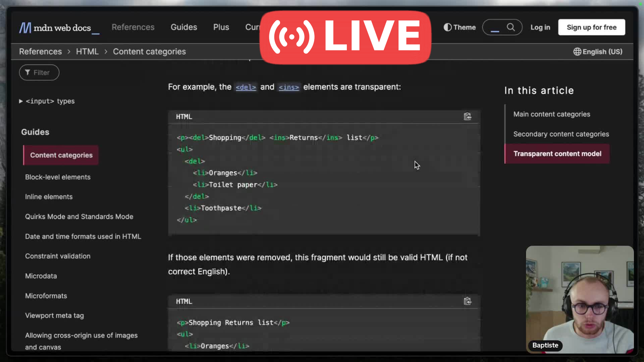Select Block-level elements in sidebar
This screenshot has height=362, width=644.
(x=58, y=177)
